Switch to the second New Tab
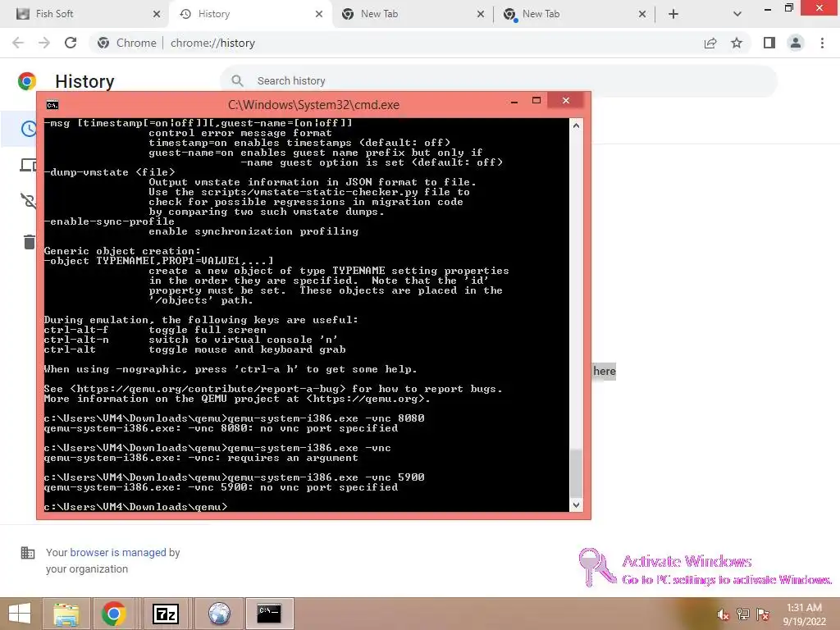This screenshot has height=630, width=840. (x=573, y=14)
